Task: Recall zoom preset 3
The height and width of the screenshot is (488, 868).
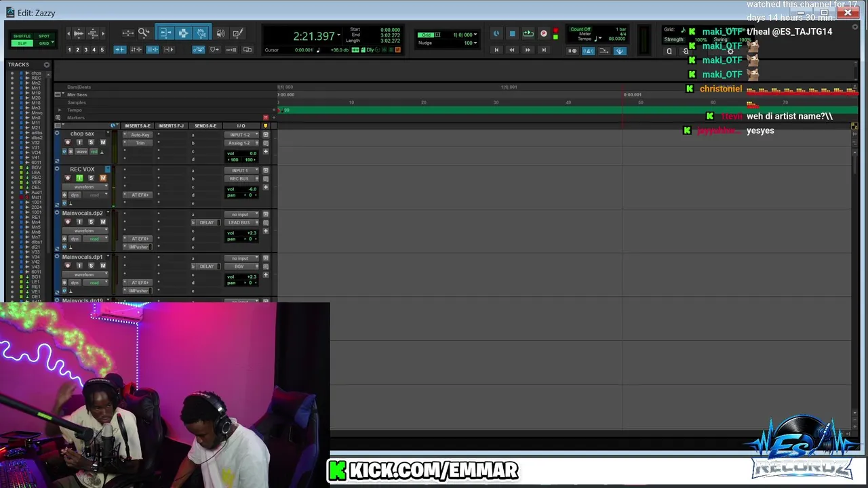Action: [85, 49]
